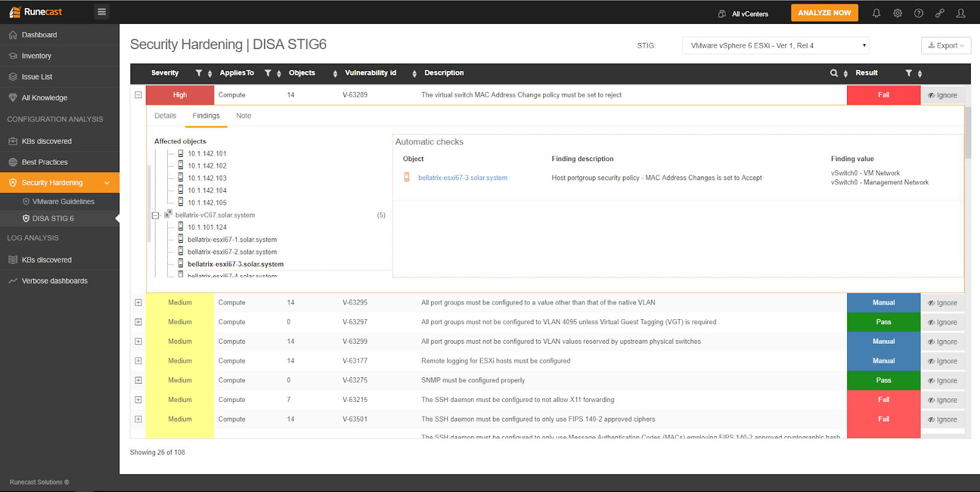Open the notifications bell icon
This screenshot has height=492, width=980.
click(876, 13)
